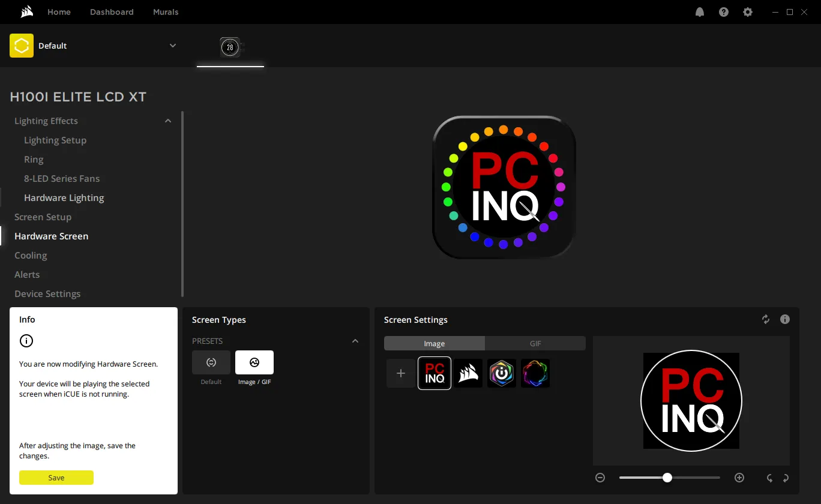Select the Corsair sails image thumbnail
821x504 pixels.
(x=468, y=373)
